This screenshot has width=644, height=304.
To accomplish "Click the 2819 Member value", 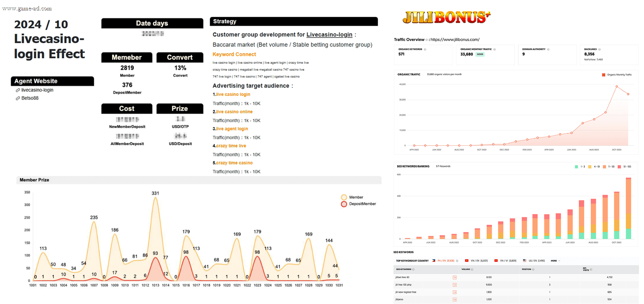I will click(x=127, y=68).
